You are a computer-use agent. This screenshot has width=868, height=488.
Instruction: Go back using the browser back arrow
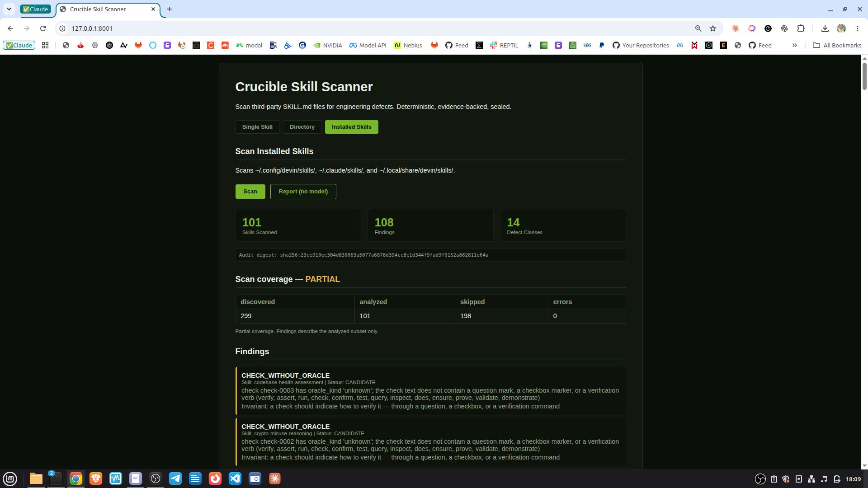point(10,28)
